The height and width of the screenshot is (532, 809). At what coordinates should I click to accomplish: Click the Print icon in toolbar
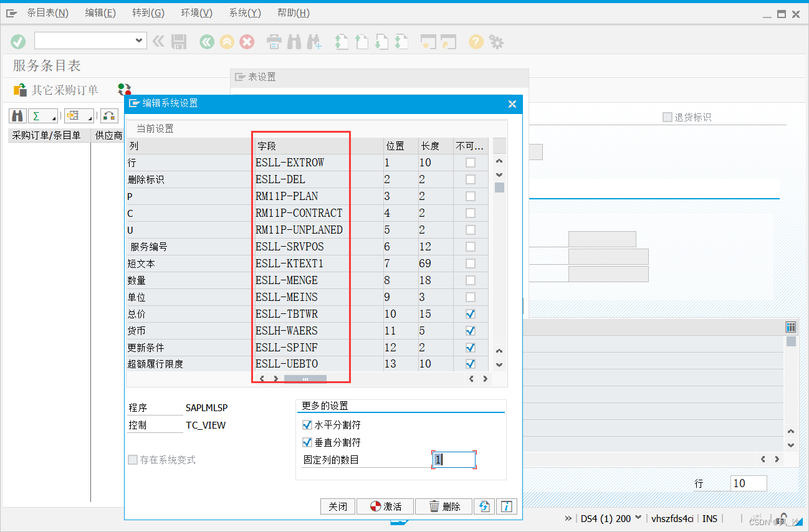274,42
